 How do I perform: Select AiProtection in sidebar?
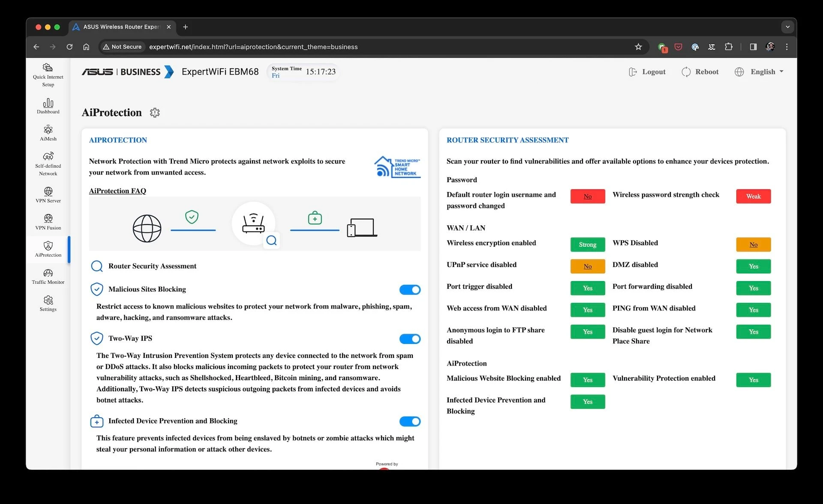pos(48,249)
